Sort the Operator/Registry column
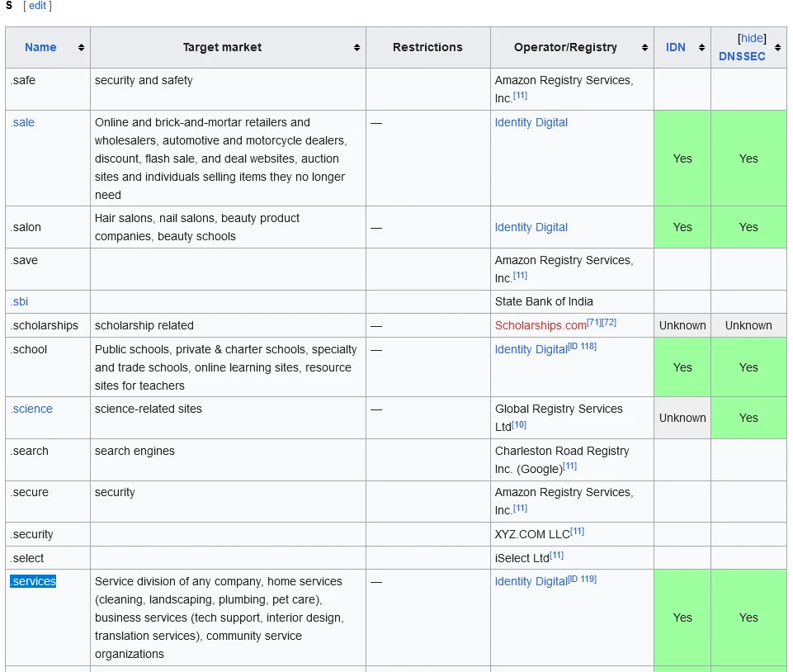The height and width of the screenshot is (672, 793). coord(646,47)
